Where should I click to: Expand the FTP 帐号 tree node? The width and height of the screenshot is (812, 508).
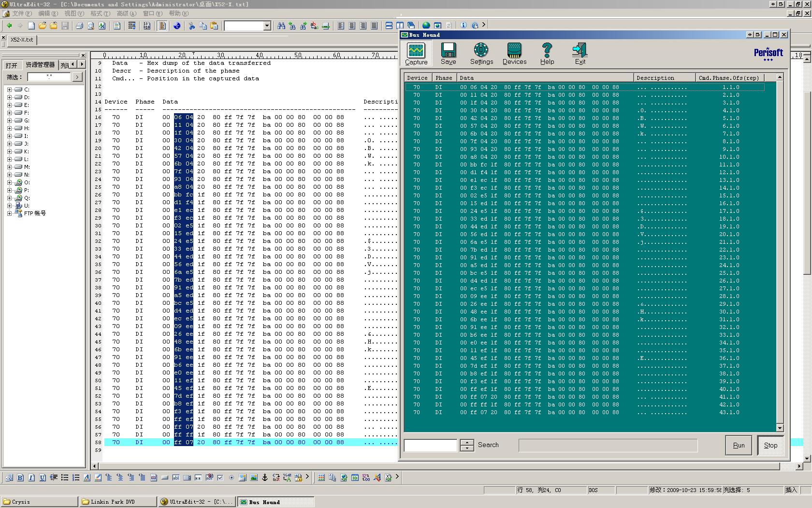point(9,213)
